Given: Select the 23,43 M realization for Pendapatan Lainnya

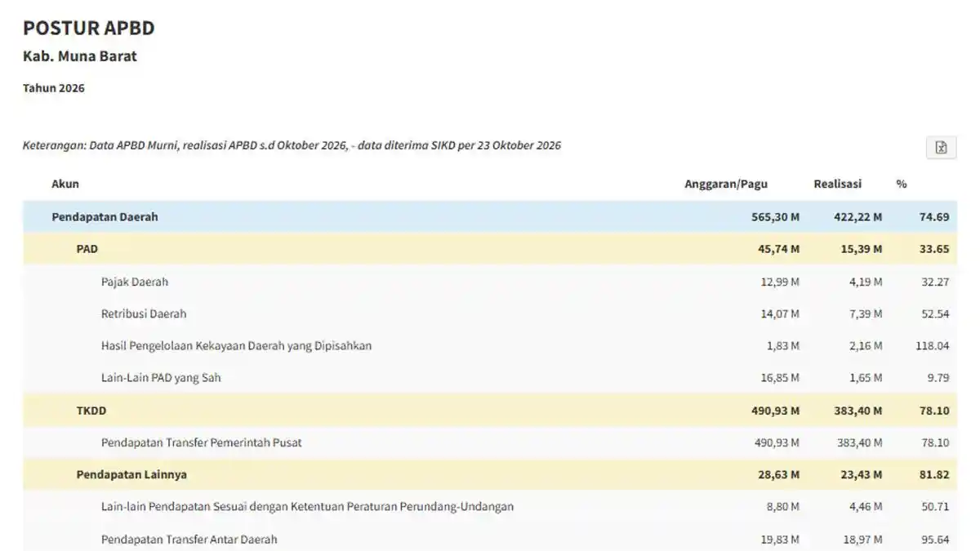Looking at the screenshot, I should coord(862,474).
